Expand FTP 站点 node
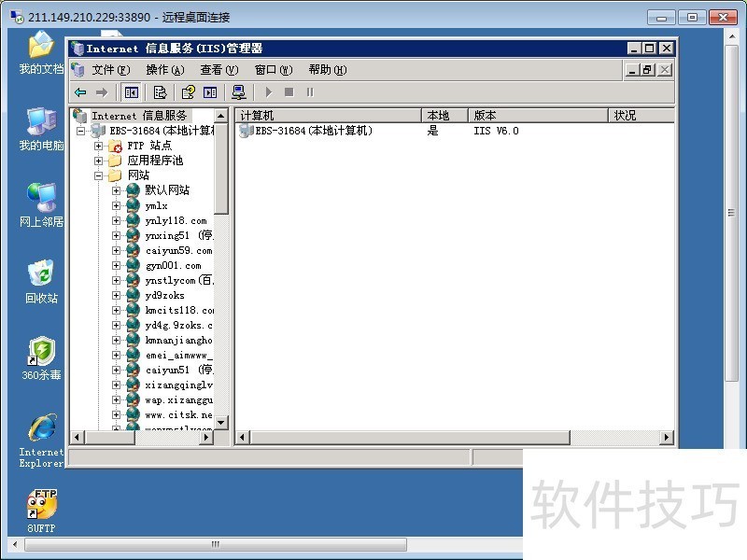The width and height of the screenshot is (747, 560). click(98, 146)
